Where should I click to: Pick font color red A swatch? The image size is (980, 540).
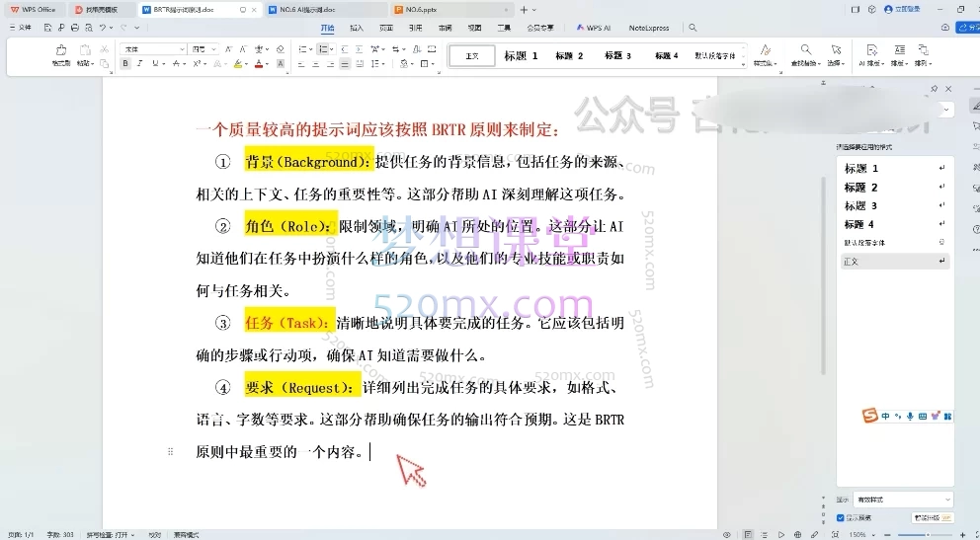tap(259, 64)
